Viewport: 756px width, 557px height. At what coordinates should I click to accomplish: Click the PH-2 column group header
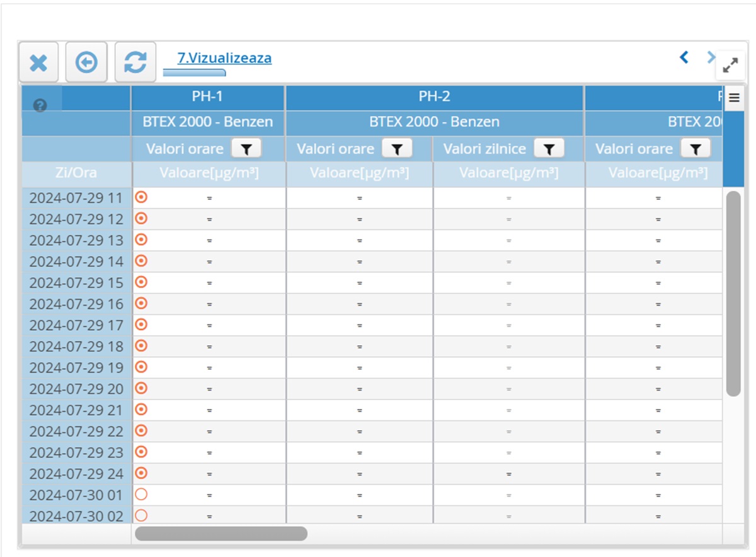[x=434, y=96]
